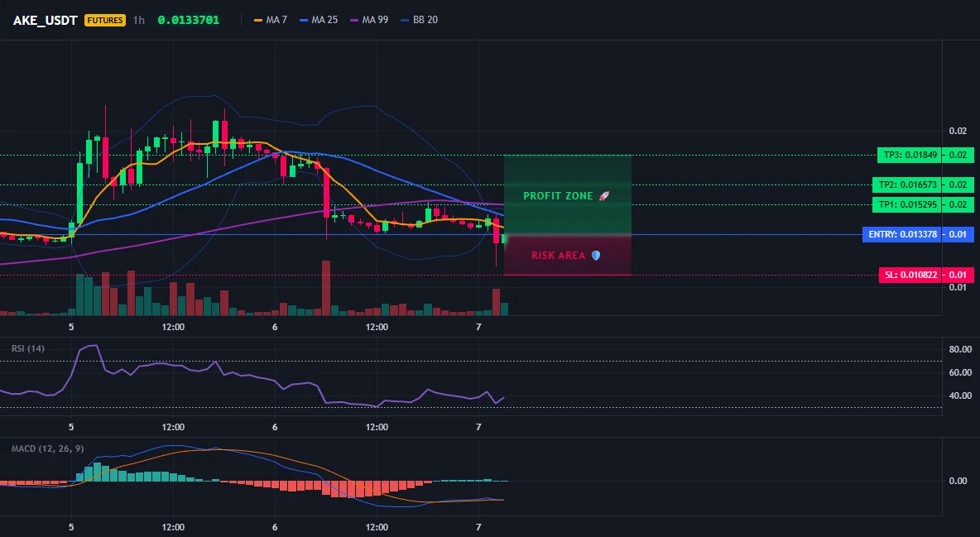
Task: Click the tallest red volume bar near date 6
Action: point(325,288)
